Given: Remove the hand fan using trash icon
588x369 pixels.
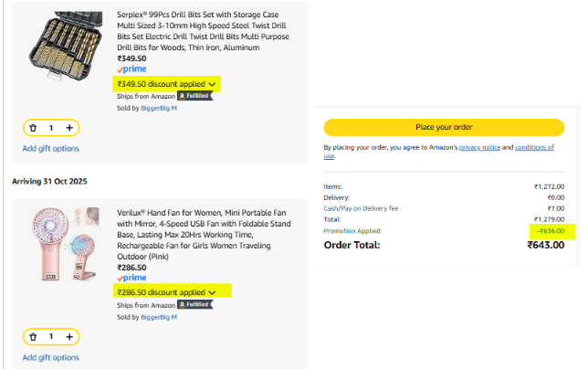Looking at the screenshot, I should pos(33,337).
